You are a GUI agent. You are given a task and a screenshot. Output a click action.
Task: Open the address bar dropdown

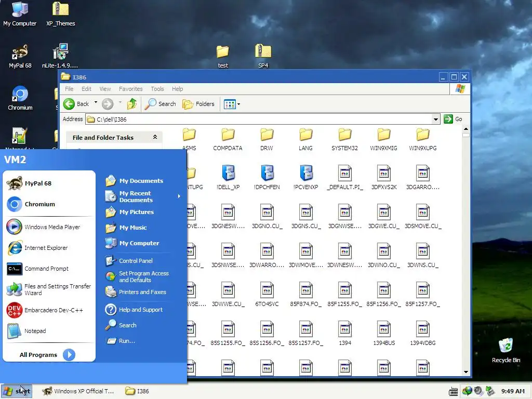point(436,119)
